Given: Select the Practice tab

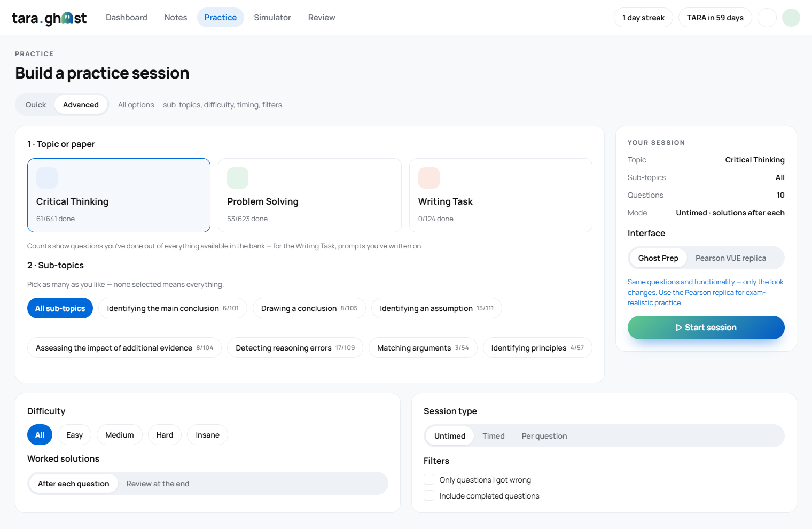Looking at the screenshot, I should (220, 18).
